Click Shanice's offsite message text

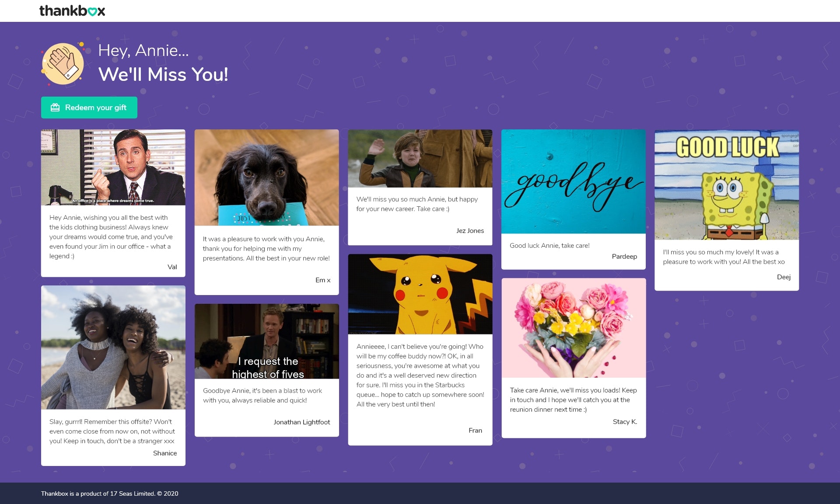coord(112,431)
